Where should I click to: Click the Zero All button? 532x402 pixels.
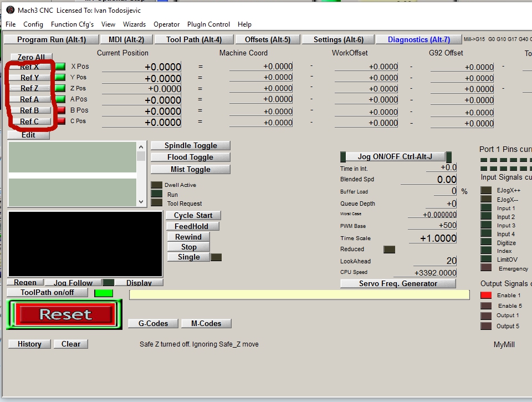(31, 57)
